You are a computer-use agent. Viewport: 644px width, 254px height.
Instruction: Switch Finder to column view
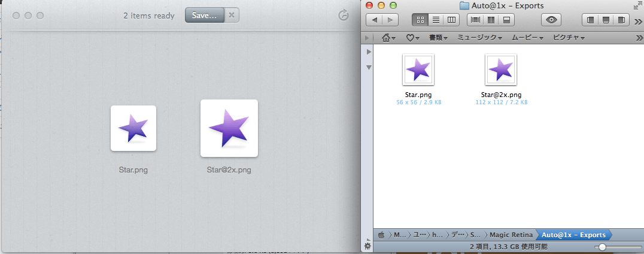coord(451,20)
